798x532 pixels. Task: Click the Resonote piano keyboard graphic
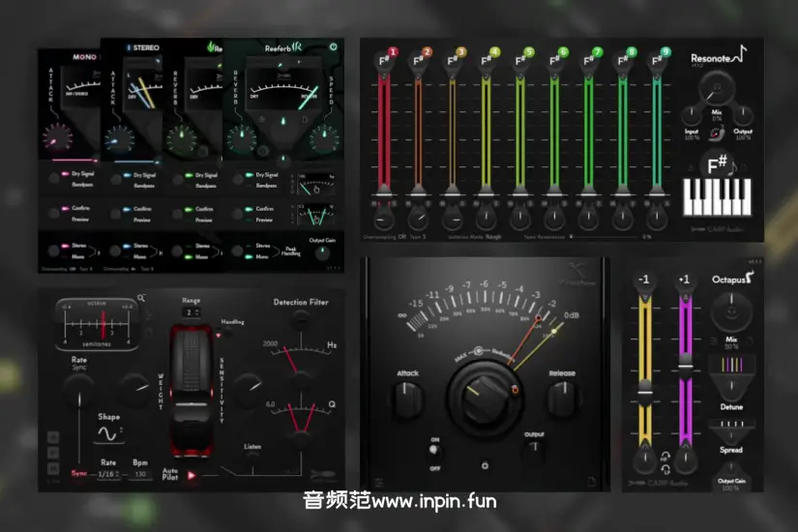(718, 196)
